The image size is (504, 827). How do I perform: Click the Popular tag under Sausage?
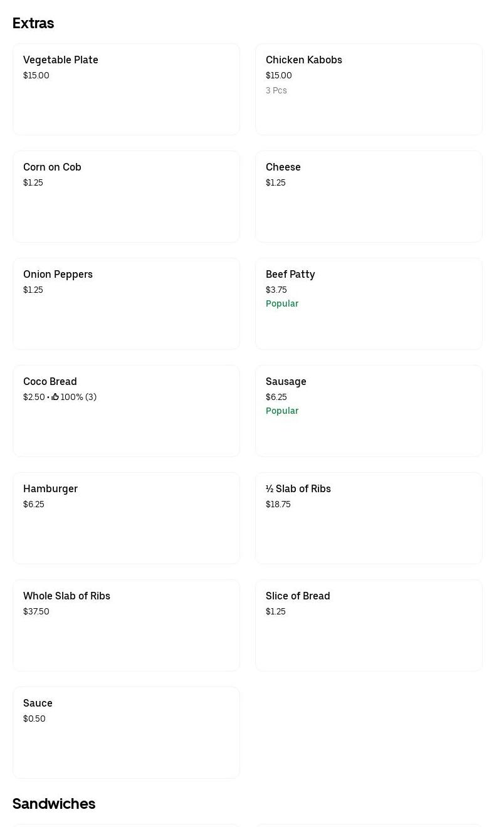[x=282, y=411]
